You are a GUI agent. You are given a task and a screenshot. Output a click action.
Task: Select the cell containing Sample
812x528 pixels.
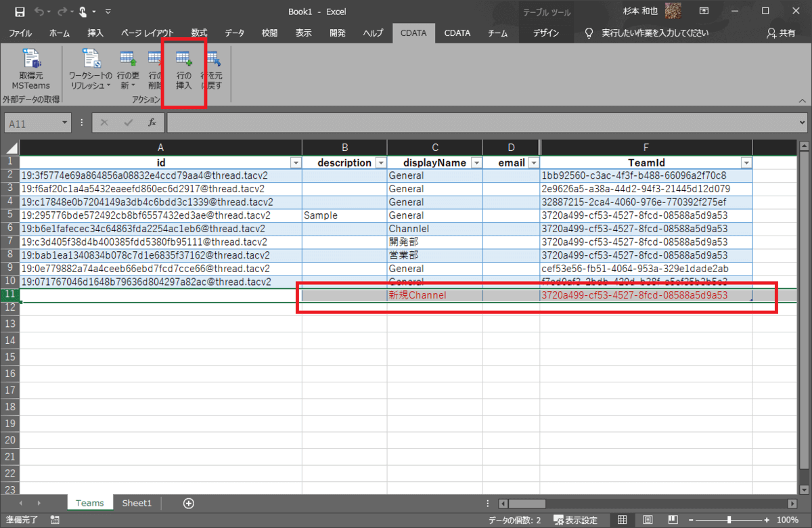(x=344, y=215)
